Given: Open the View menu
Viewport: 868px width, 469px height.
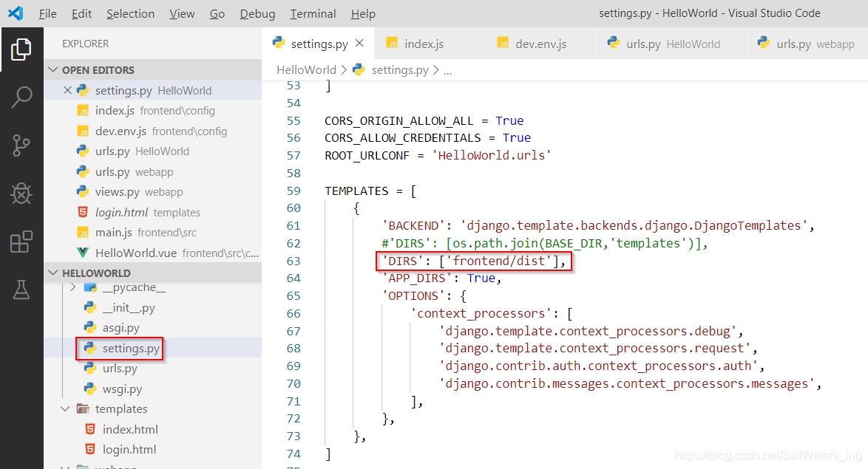Looking at the screenshot, I should [182, 13].
